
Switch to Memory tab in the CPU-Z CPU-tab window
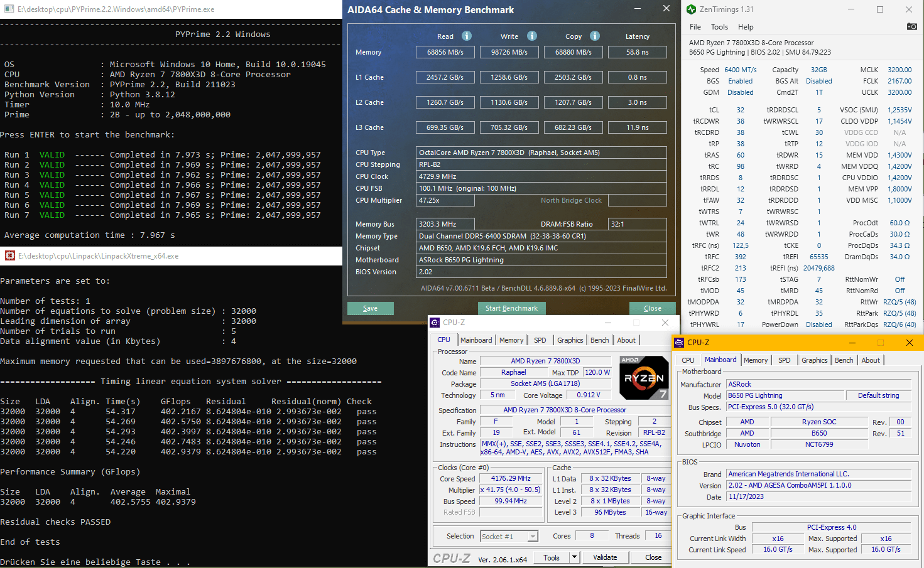[x=511, y=340]
